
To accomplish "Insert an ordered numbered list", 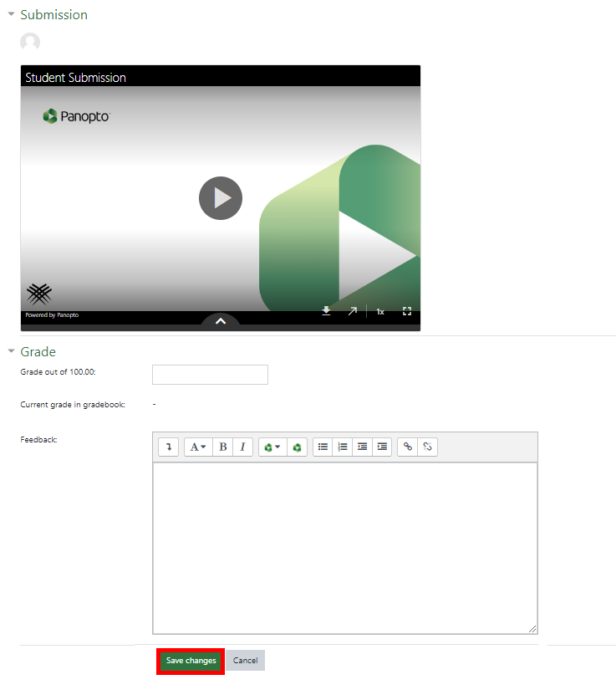I will [x=343, y=447].
